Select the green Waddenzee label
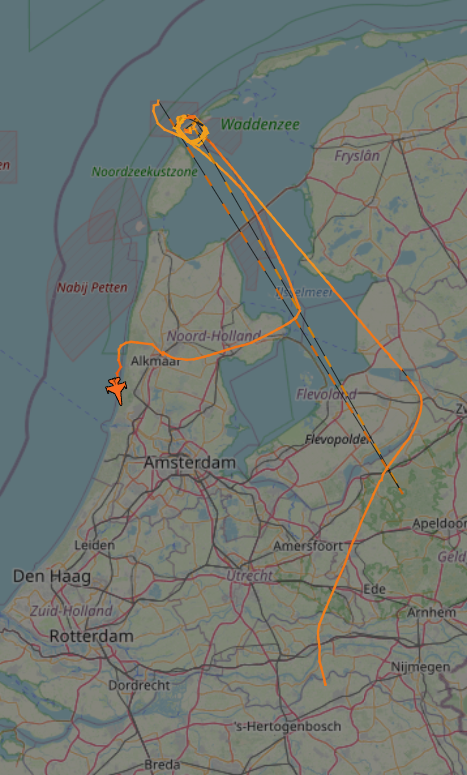This screenshot has height=775, width=467. tap(260, 124)
